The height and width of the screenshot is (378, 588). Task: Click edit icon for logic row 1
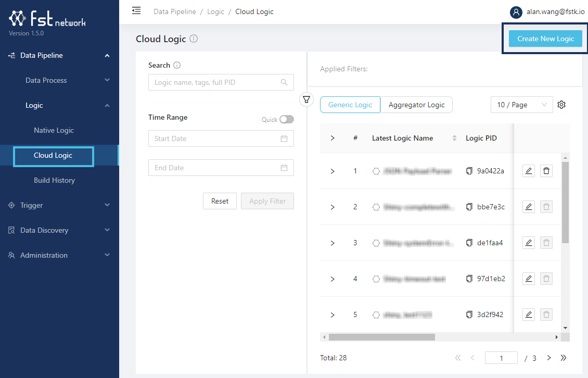529,171
